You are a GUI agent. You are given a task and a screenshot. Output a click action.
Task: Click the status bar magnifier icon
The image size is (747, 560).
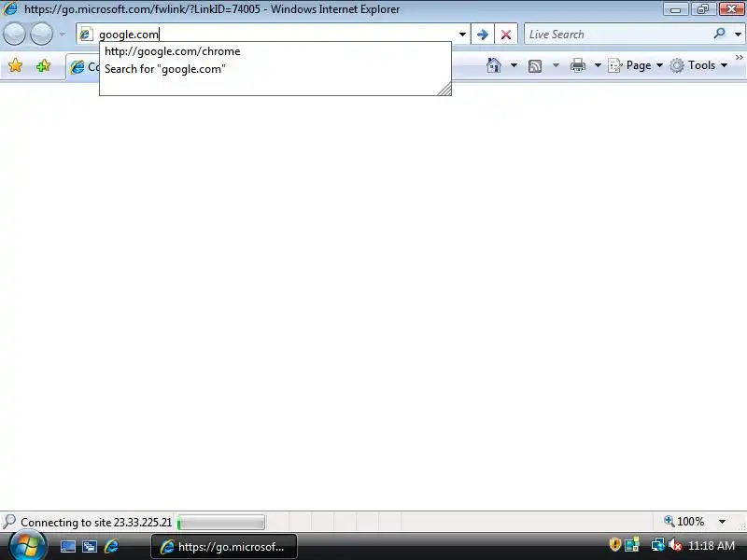click(x=9, y=522)
